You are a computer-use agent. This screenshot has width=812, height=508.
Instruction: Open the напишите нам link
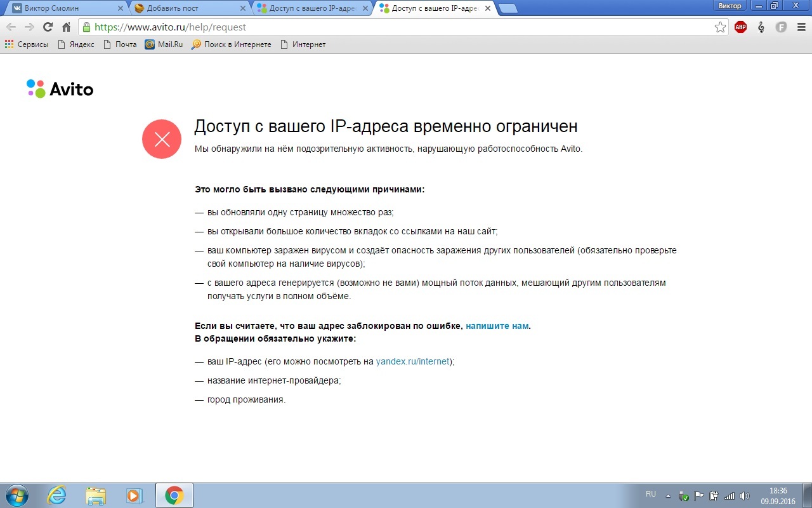point(497,326)
